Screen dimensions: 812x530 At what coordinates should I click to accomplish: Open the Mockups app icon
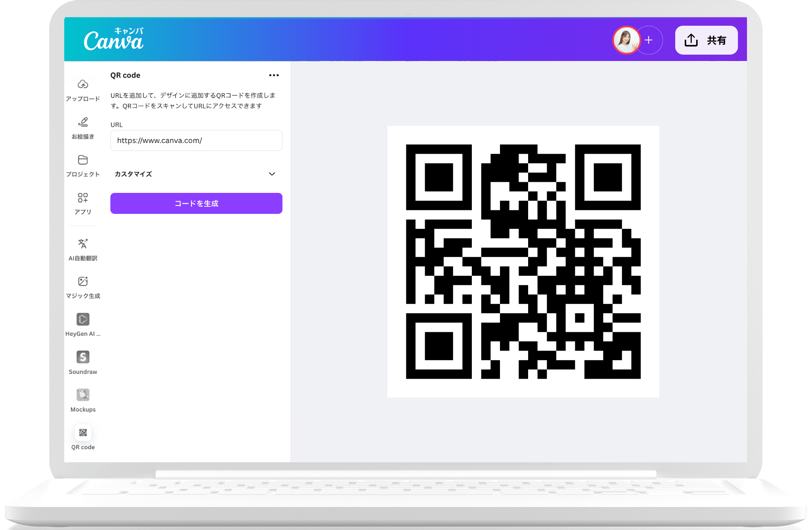coord(83,395)
